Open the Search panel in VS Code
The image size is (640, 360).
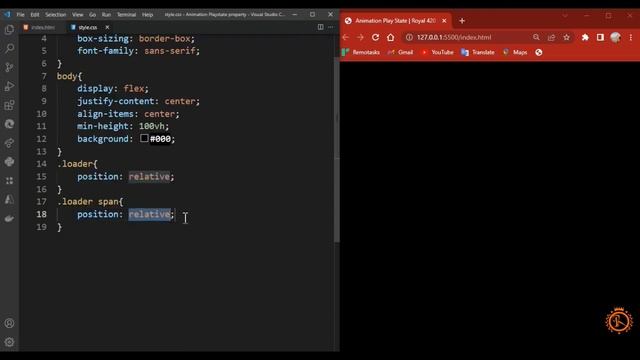[9, 48]
